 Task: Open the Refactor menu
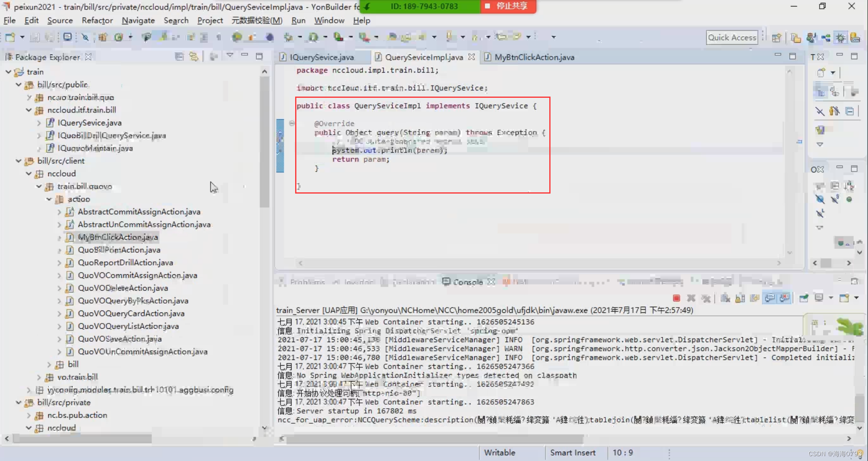(x=97, y=20)
